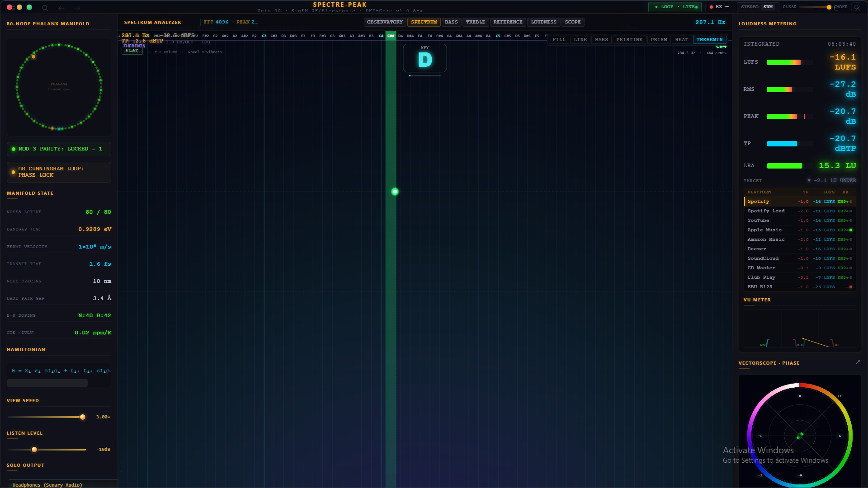The height and width of the screenshot is (488, 868).
Task: Go back with the left arrow icon
Action: pos(61,8)
